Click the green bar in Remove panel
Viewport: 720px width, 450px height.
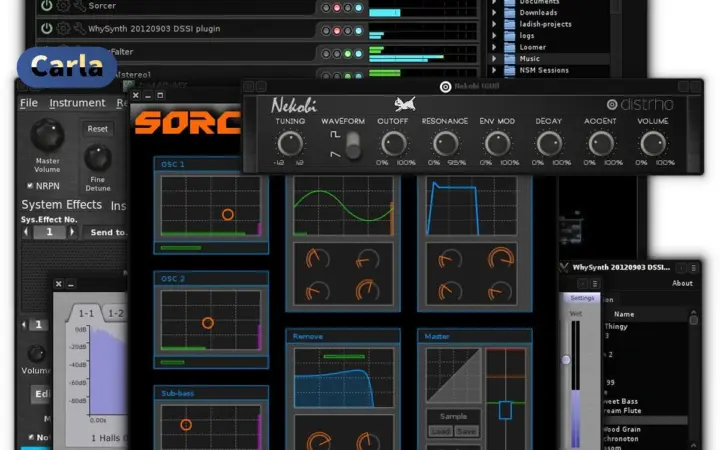[344, 356]
